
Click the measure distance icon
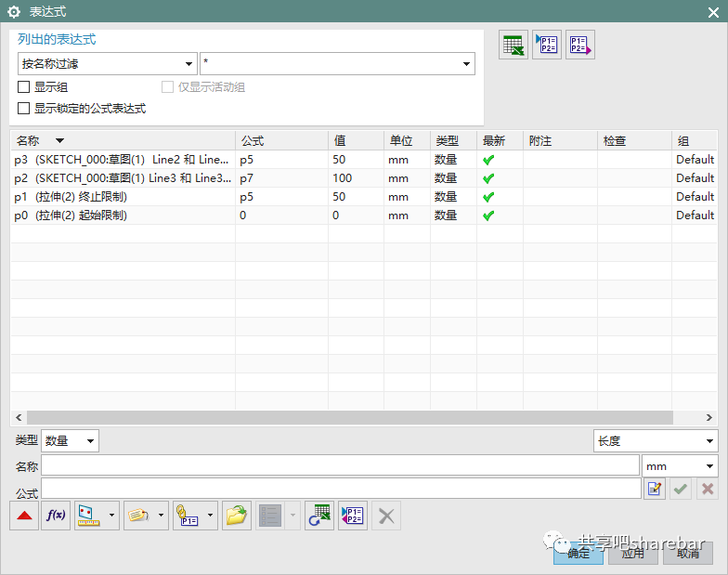(x=89, y=516)
